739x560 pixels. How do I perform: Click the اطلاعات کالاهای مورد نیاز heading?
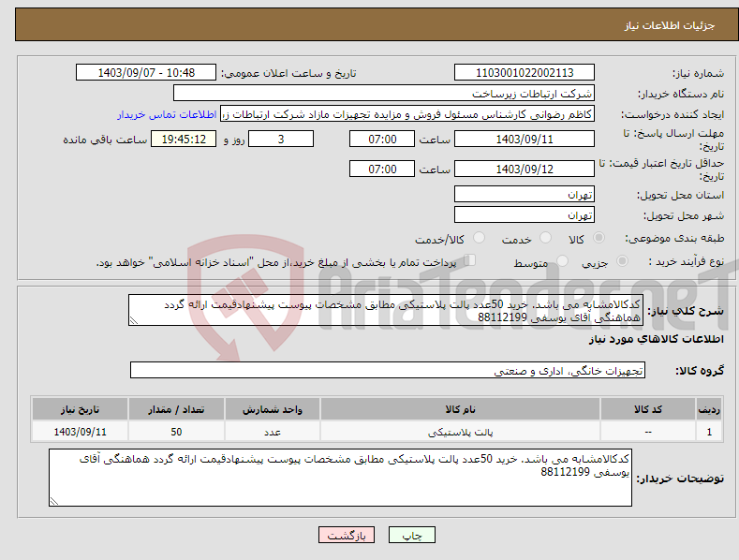pyautogui.click(x=656, y=339)
